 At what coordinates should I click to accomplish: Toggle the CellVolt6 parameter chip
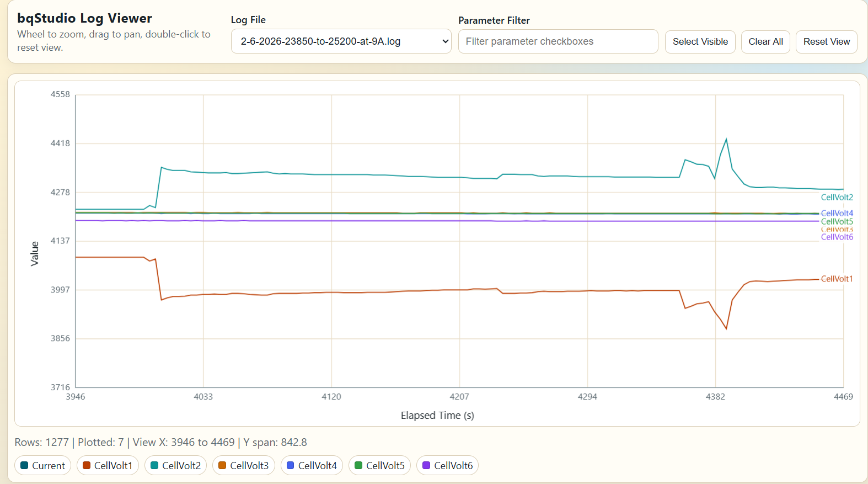pyautogui.click(x=447, y=465)
